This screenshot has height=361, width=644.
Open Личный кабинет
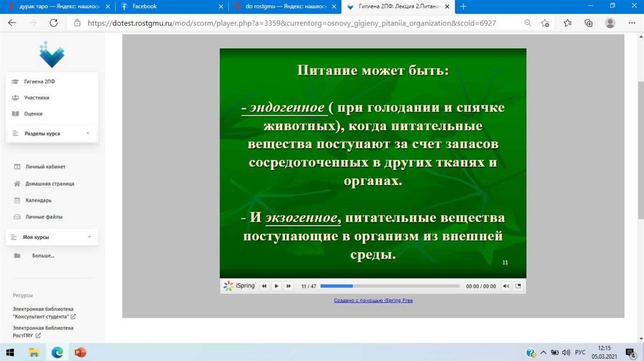[x=45, y=167]
